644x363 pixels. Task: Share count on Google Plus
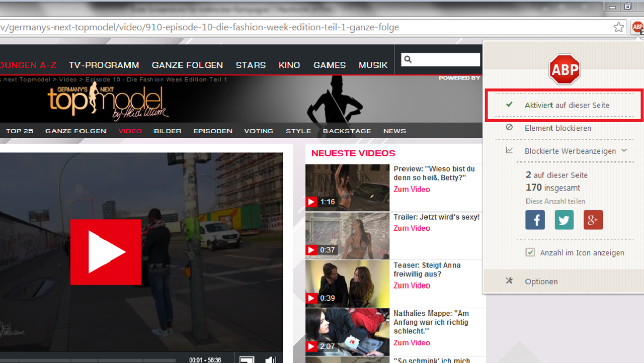click(593, 220)
